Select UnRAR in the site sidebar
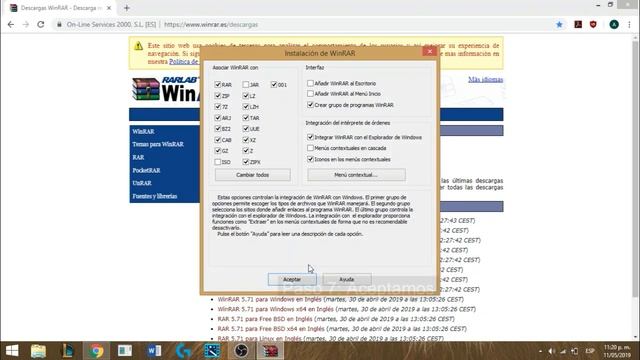The image size is (640, 360). [142, 183]
